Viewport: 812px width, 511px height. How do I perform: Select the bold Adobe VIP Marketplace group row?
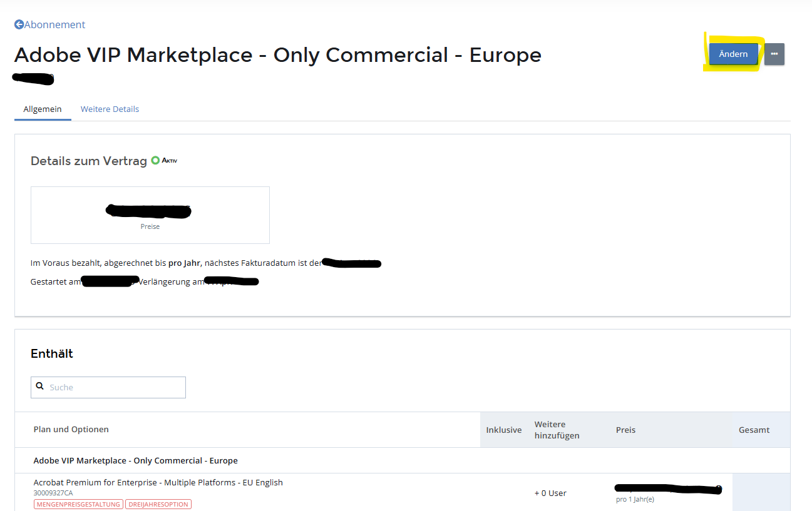[x=135, y=460]
